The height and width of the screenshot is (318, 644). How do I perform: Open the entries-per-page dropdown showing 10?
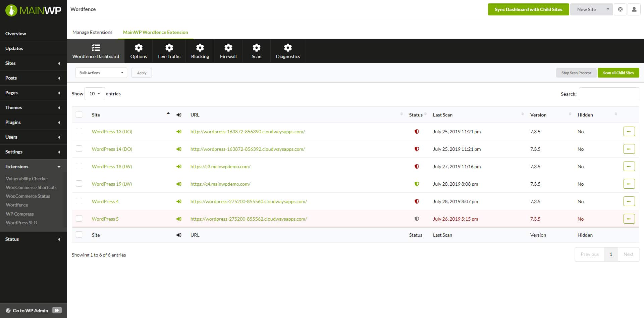[x=95, y=94]
